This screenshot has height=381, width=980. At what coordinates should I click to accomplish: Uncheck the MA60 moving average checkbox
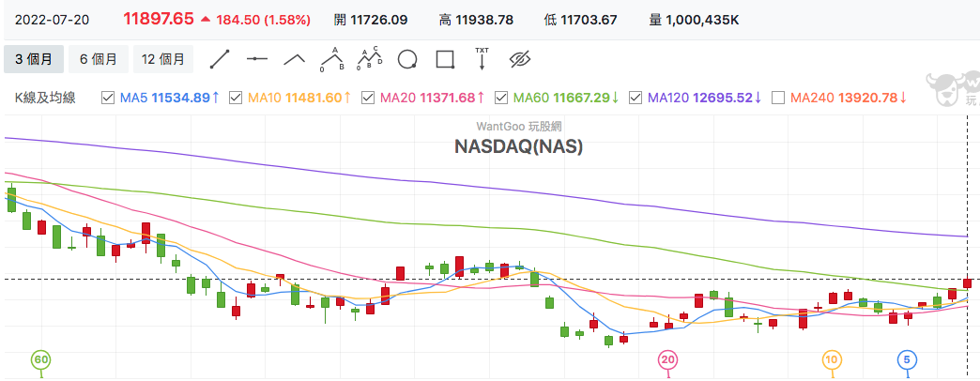(501, 98)
